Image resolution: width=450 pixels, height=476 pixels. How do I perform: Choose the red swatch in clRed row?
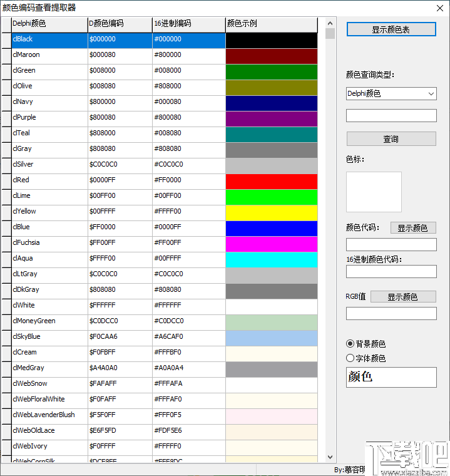[272, 182]
